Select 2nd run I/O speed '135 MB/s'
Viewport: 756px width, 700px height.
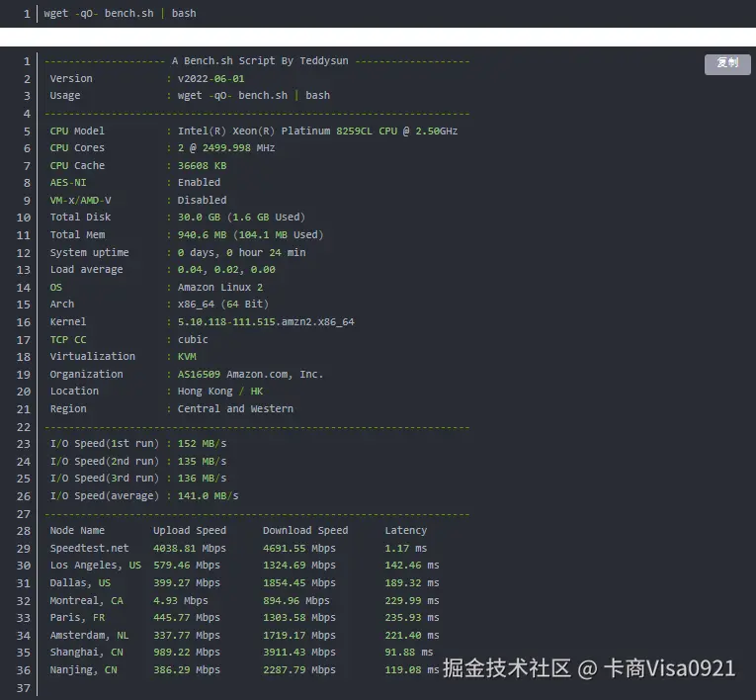coord(202,462)
